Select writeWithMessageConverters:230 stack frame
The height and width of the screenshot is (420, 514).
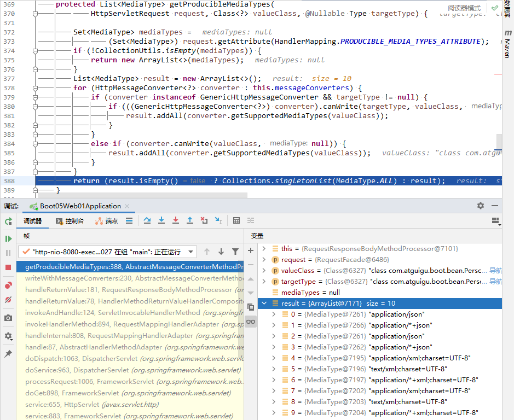coord(130,278)
